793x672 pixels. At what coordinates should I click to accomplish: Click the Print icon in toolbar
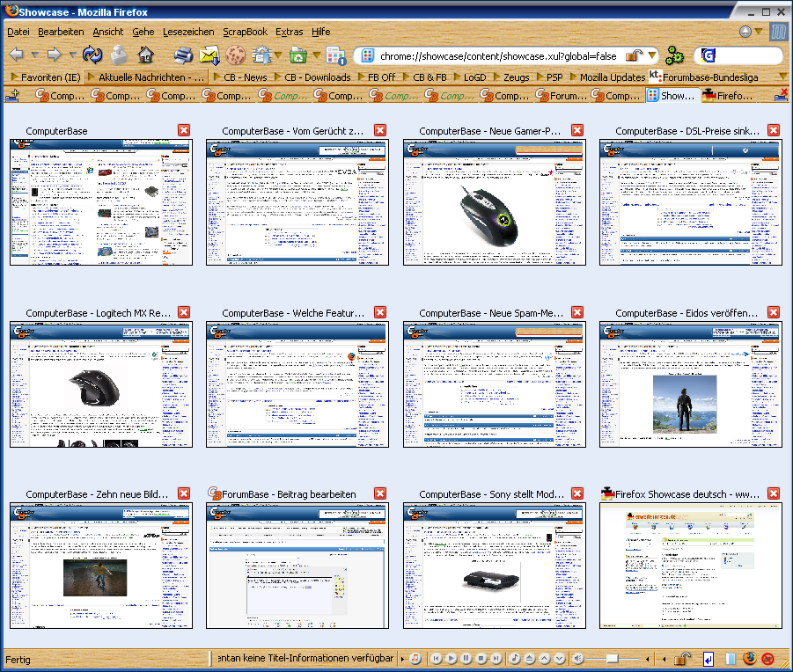click(183, 55)
